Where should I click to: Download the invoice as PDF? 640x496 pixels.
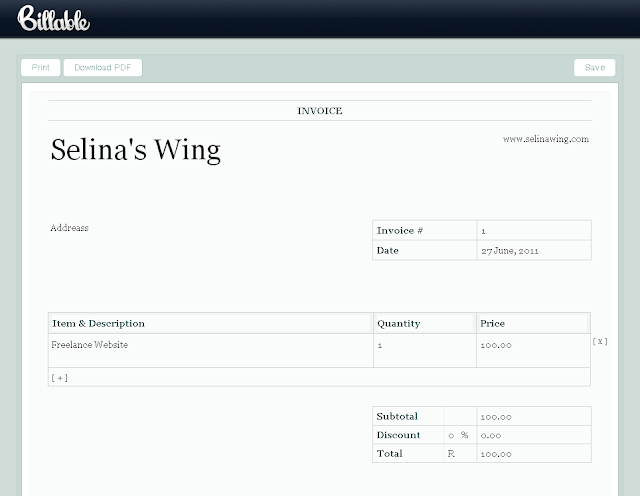click(103, 67)
